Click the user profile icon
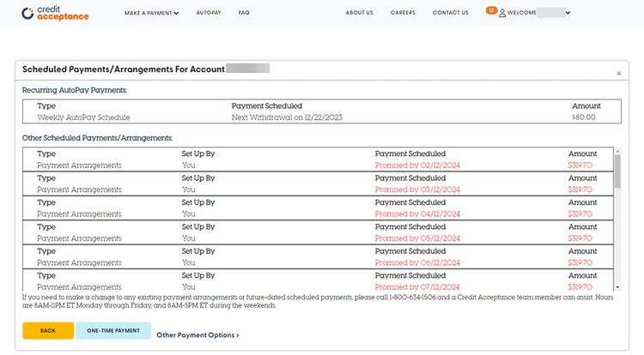644x355 pixels. tap(502, 13)
